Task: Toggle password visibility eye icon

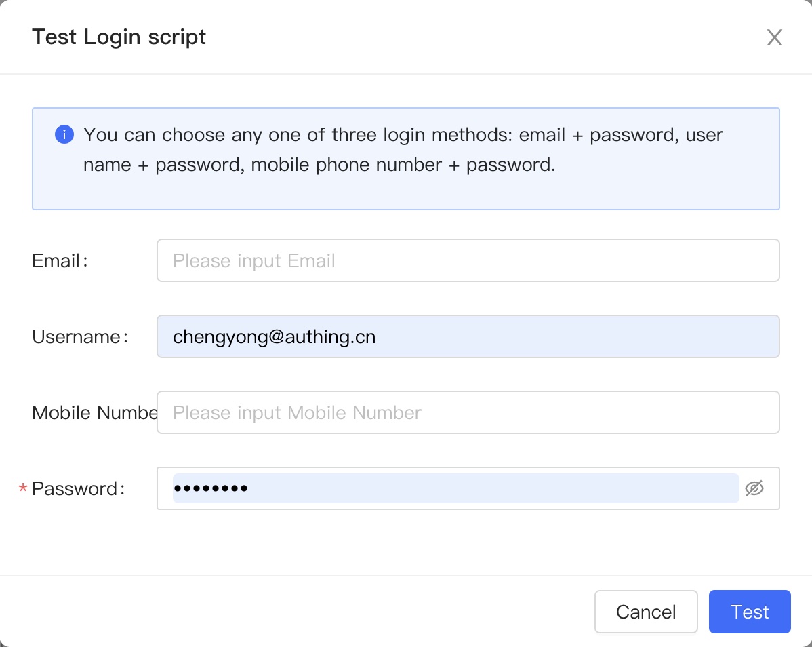Action: pyautogui.click(x=754, y=488)
